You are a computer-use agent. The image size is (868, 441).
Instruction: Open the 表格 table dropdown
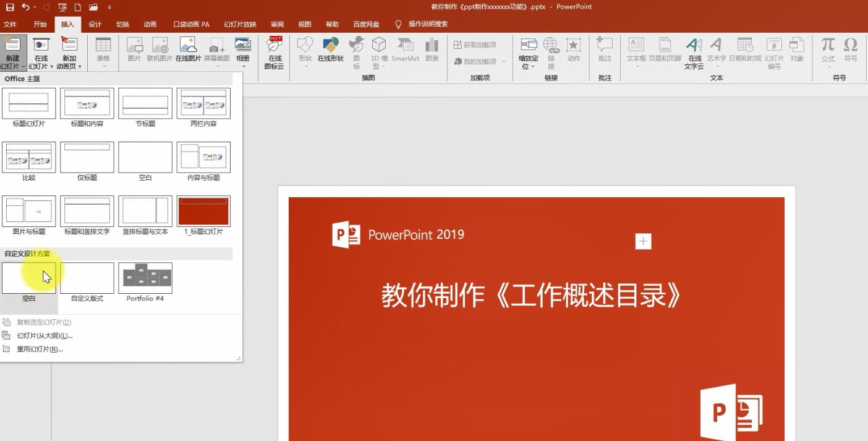(103, 53)
